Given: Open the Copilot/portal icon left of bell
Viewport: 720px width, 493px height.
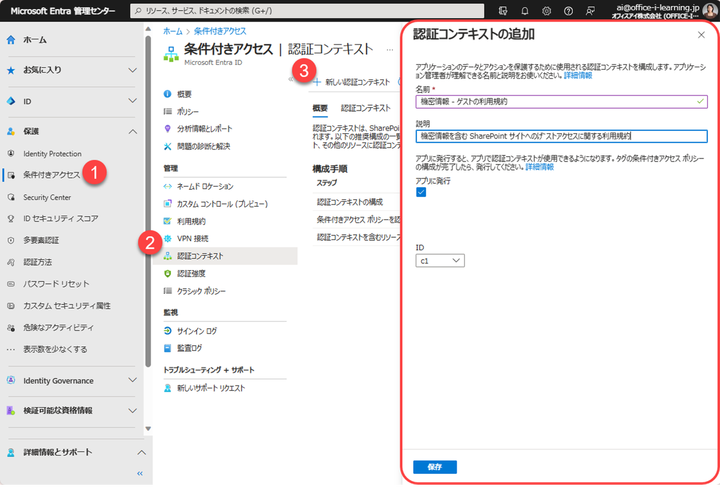Looking at the screenshot, I should 503,11.
